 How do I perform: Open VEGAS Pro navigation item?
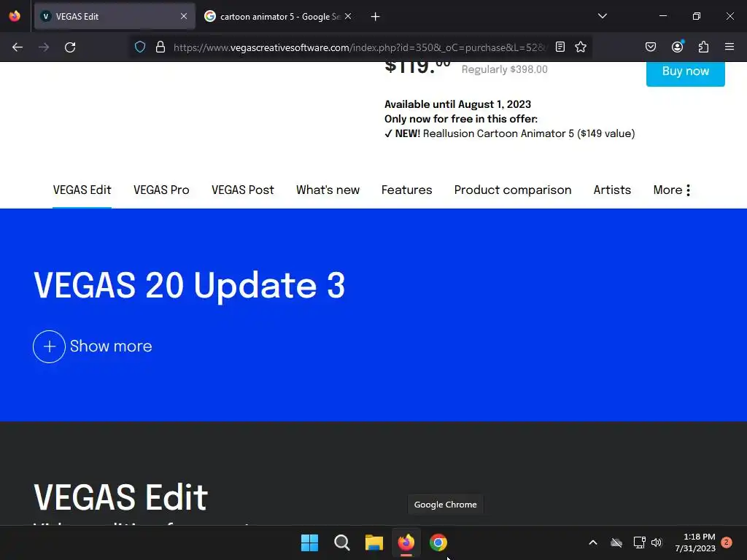[x=161, y=190]
